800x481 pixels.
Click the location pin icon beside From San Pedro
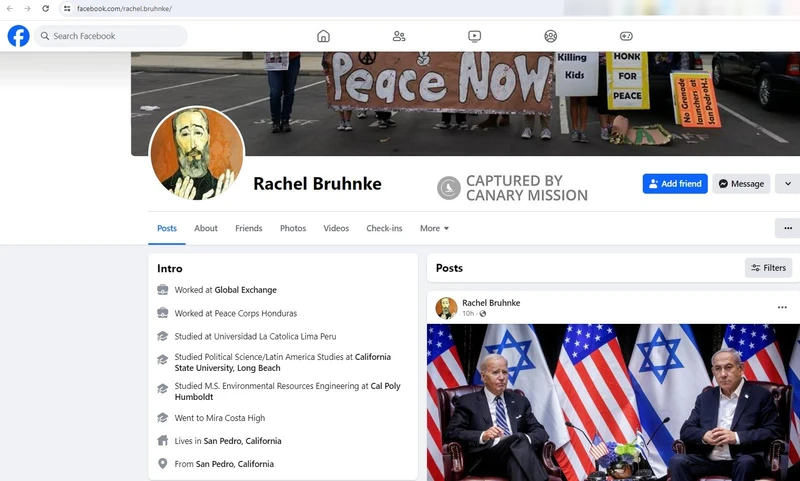point(163,463)
